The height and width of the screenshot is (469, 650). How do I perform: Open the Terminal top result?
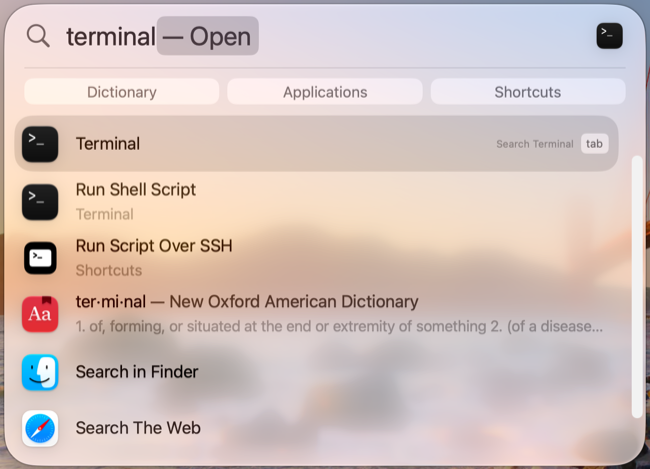(317, 144)
